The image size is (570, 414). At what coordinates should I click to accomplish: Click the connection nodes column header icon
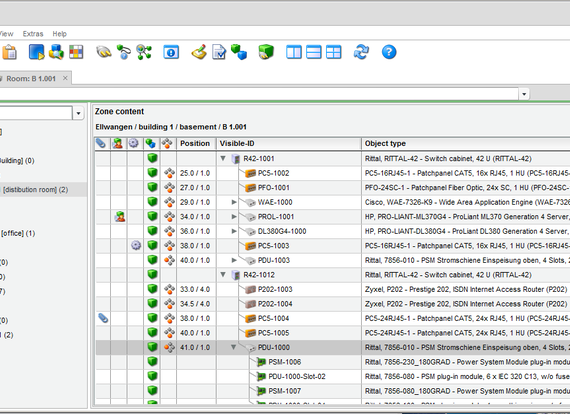coord(167,144)
